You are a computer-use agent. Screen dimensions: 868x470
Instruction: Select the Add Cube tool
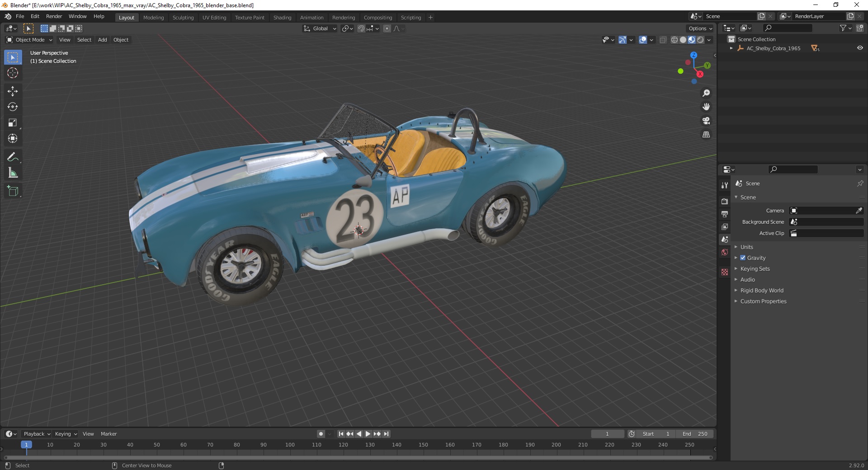[13, 191]
